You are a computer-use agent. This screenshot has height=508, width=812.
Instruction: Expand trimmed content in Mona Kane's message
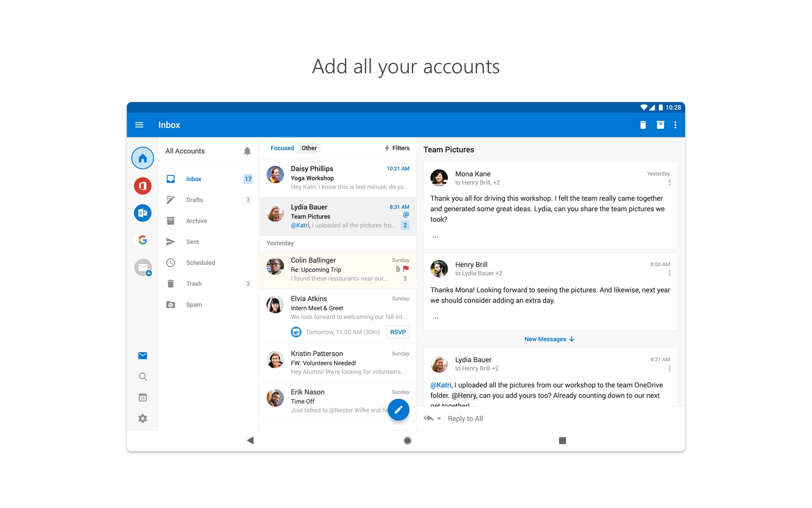pyautogui.click(x=435, y=237)
